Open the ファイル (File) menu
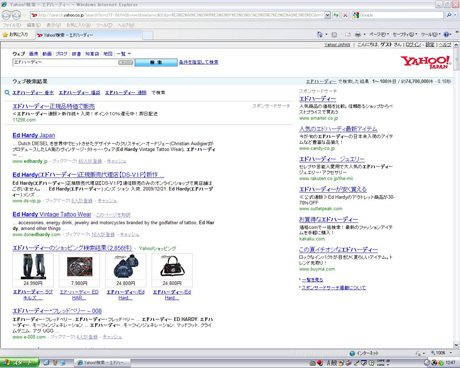The width and height of the screenshot is (460, 368). coord(12,25)
